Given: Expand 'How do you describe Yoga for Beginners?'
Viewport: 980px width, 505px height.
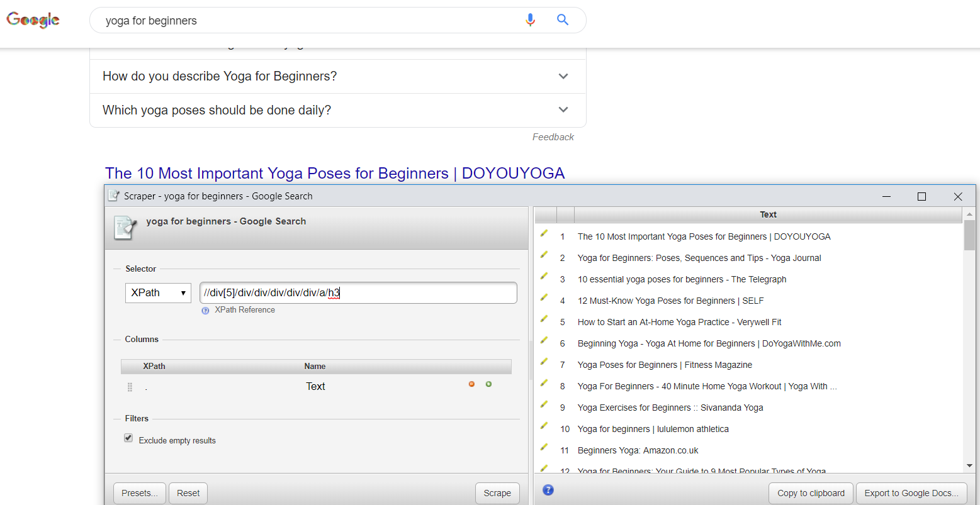Looking at the screenshot, I should [x=563, y=75].
